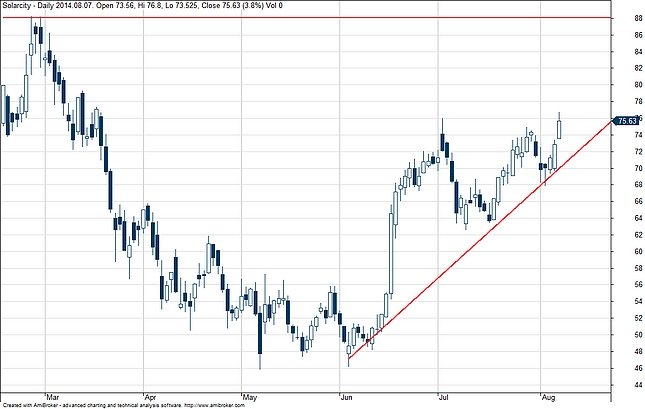The image size is (645, 409).
Task: Click the 60 price axis value
Action: (x=638, y=251)
